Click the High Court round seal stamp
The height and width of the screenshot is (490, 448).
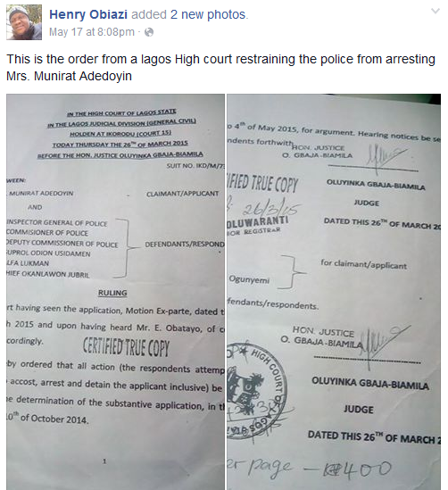(x=257, y=391)
